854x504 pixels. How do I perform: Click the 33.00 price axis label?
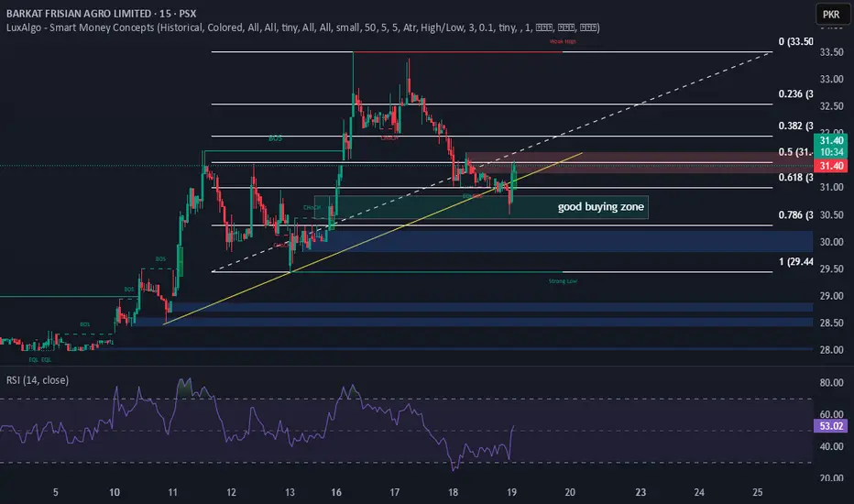coord(832,80)
